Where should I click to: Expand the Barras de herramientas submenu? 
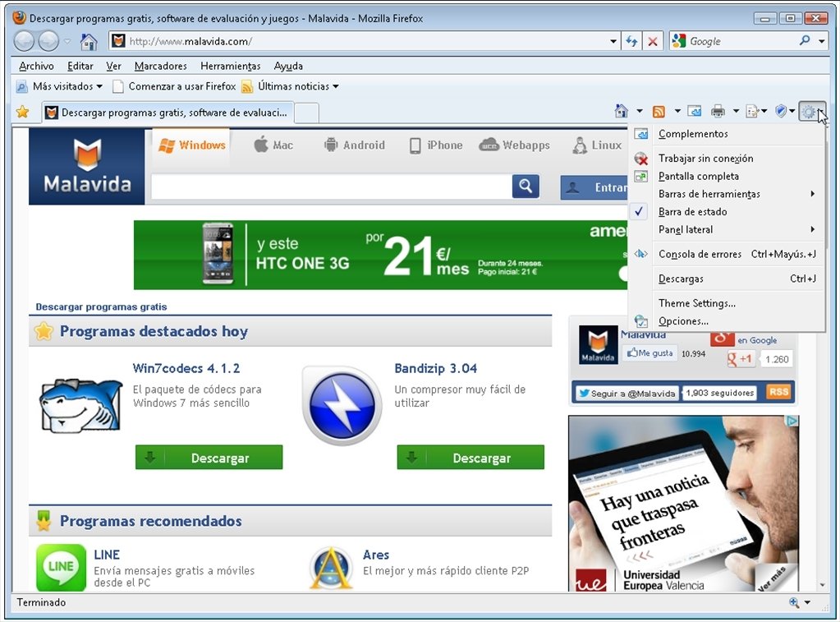point(727,194)
